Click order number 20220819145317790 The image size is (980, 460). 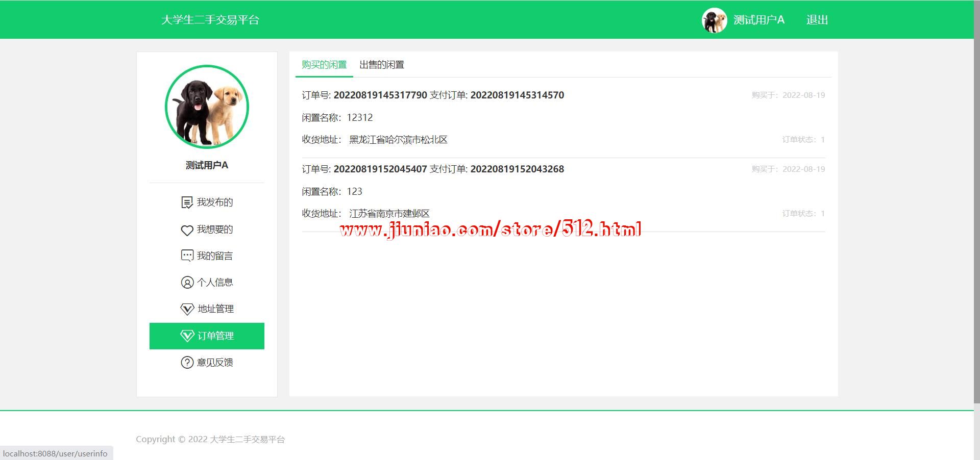point(380,95)
